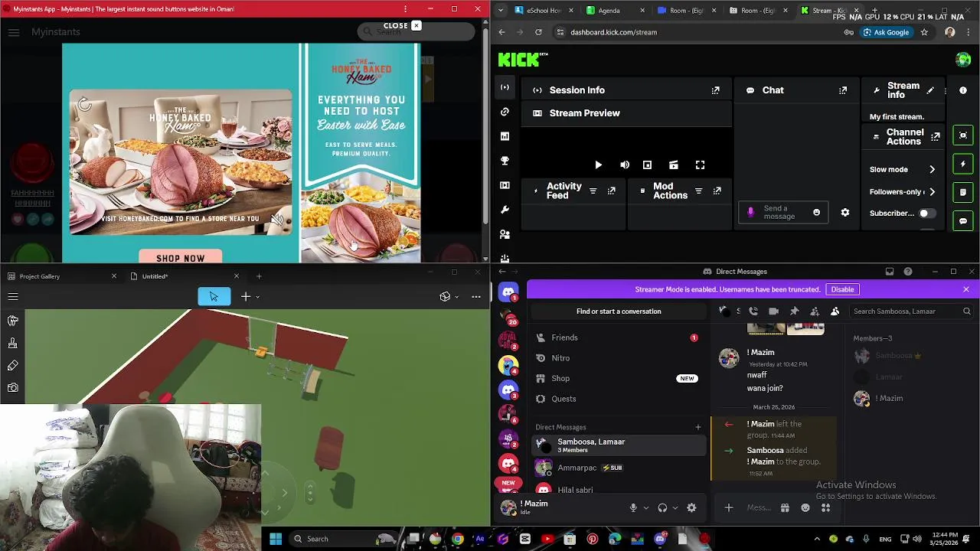This screenshot has width=980, height=551.
Task: Open Discord Friends
Action: [x=617, y=337]
